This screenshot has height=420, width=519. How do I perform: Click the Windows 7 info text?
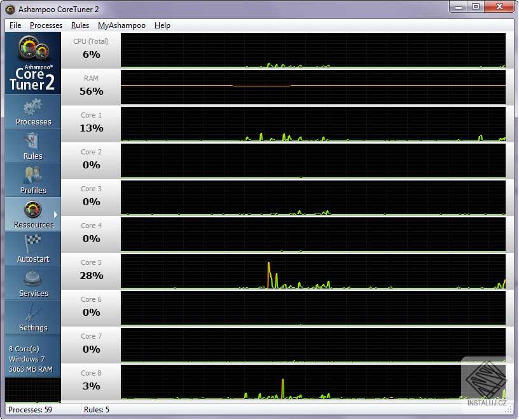27,359
